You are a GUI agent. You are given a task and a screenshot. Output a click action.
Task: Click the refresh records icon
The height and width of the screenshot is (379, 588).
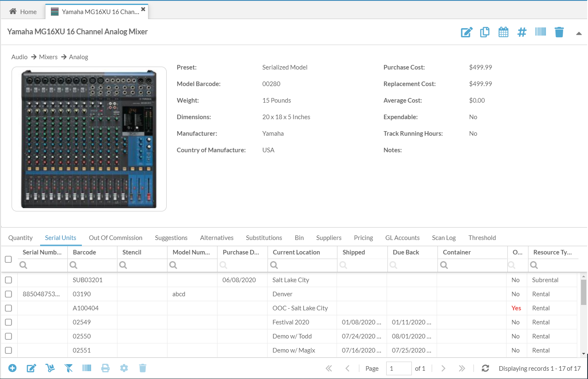485,368
